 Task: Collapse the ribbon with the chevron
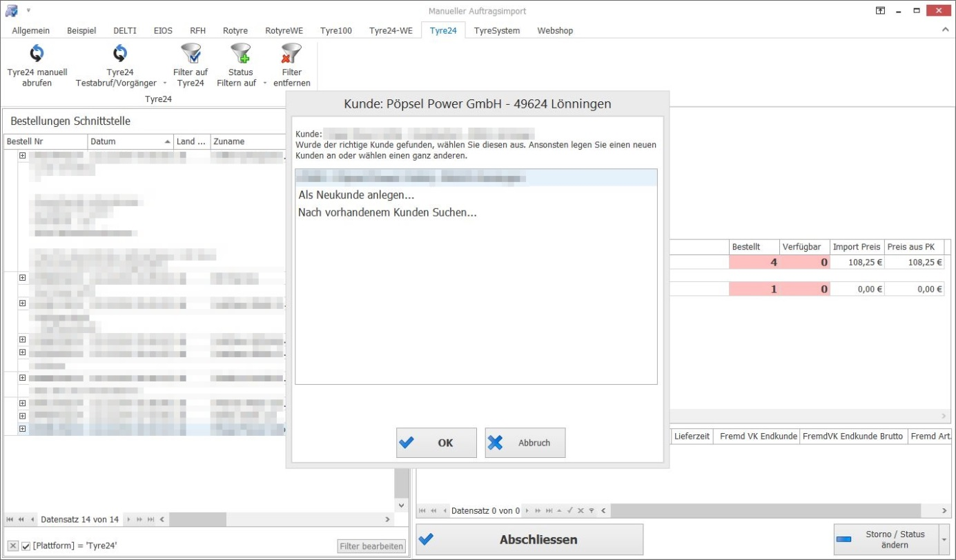tap(945, 30)
